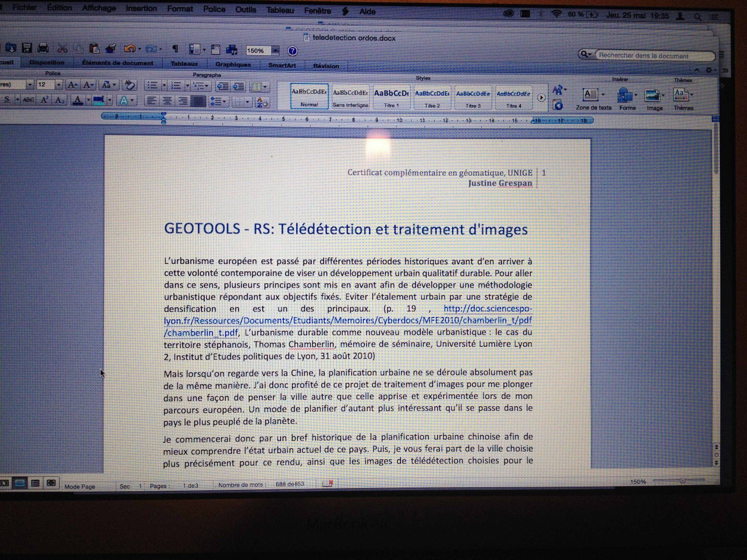Click the Rechercher dans le document field
The image size is (747, 560).
[655, 56]
